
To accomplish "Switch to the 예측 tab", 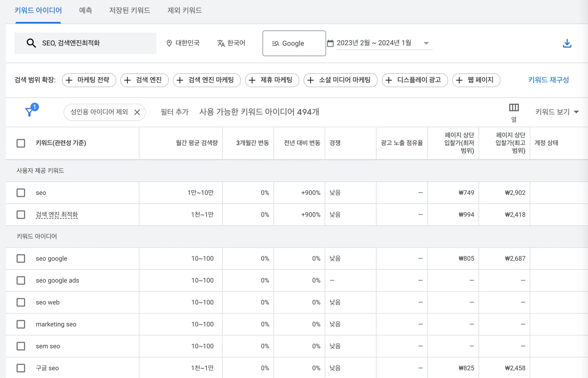I will pyautogui.click(x=85, y=10).
